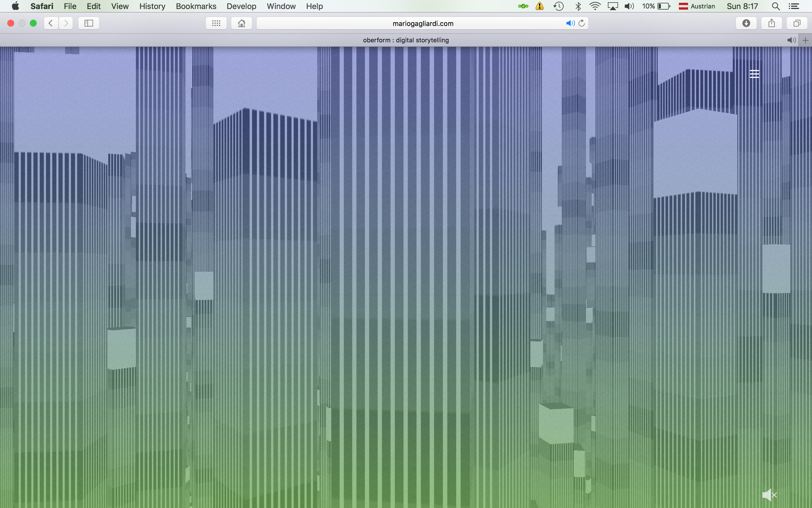Click the green infinity status icon

[x=523, y=6]
